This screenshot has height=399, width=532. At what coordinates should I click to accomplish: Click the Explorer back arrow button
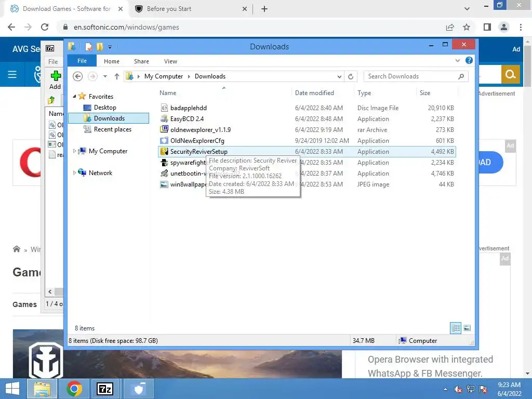(78, 76)
